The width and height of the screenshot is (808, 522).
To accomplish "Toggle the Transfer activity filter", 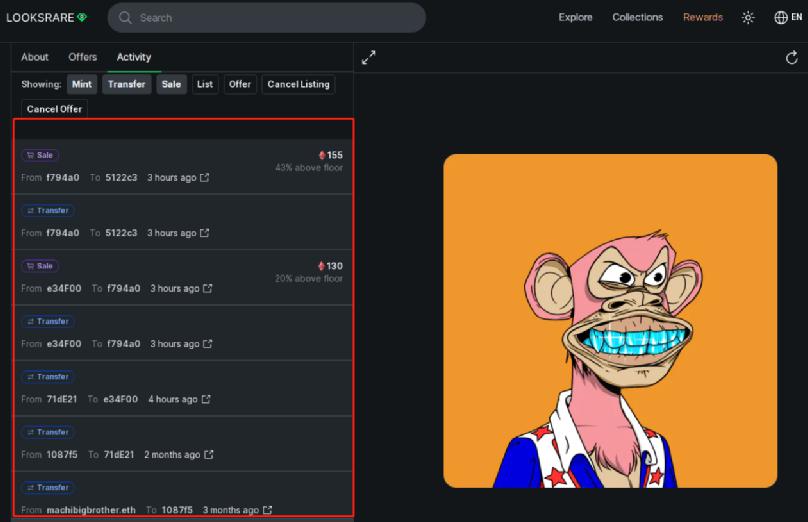I will click(126, 85).
